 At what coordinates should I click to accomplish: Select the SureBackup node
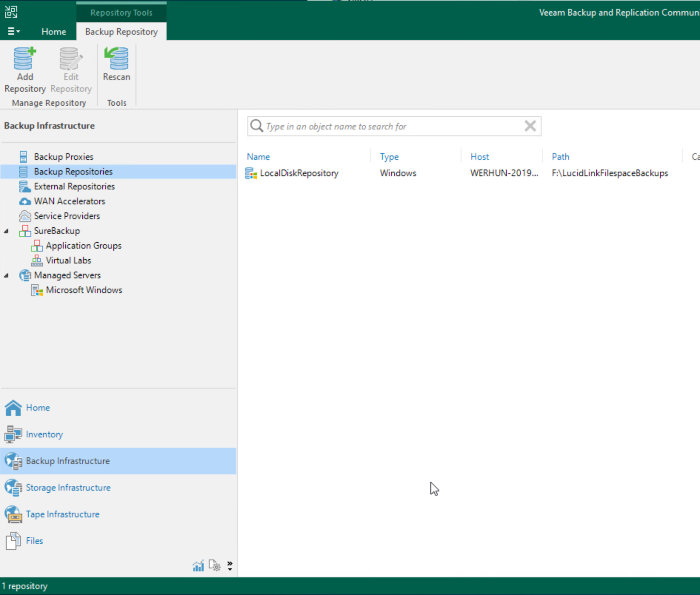57,231
